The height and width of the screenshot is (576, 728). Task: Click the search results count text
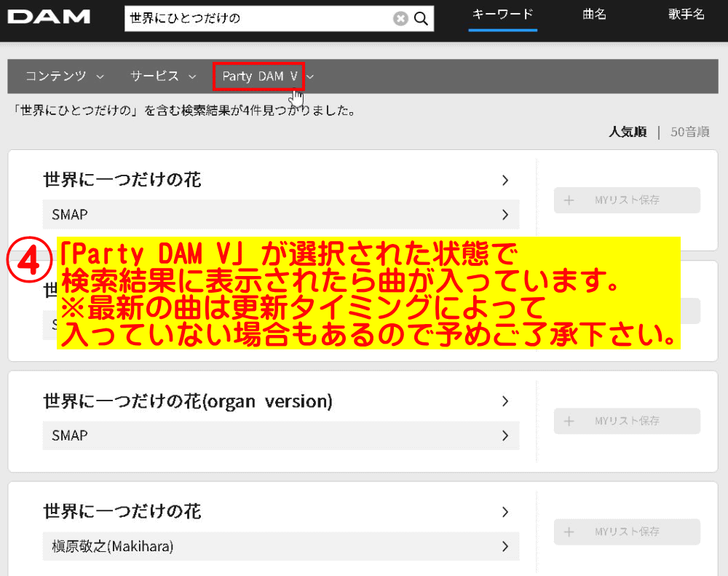coord(184,111)
